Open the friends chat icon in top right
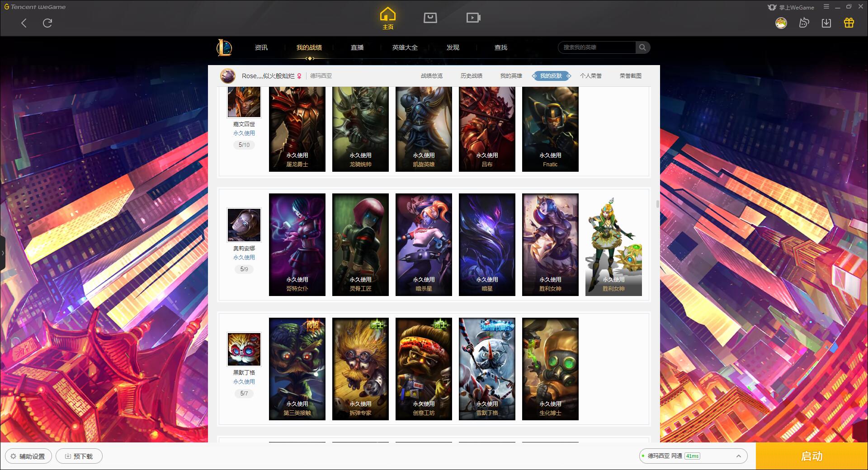This screenshot has width=868, height=470. [x=804, y=23]
